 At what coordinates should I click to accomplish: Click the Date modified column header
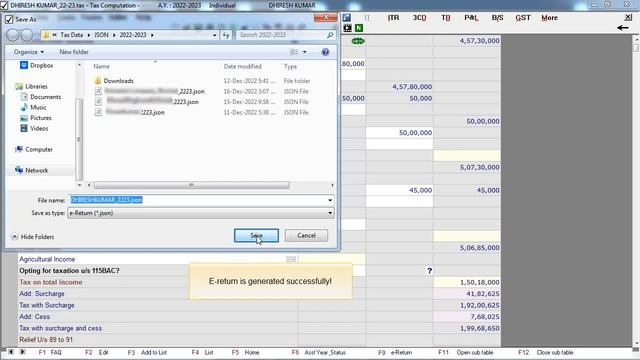[x=242, y=66]
